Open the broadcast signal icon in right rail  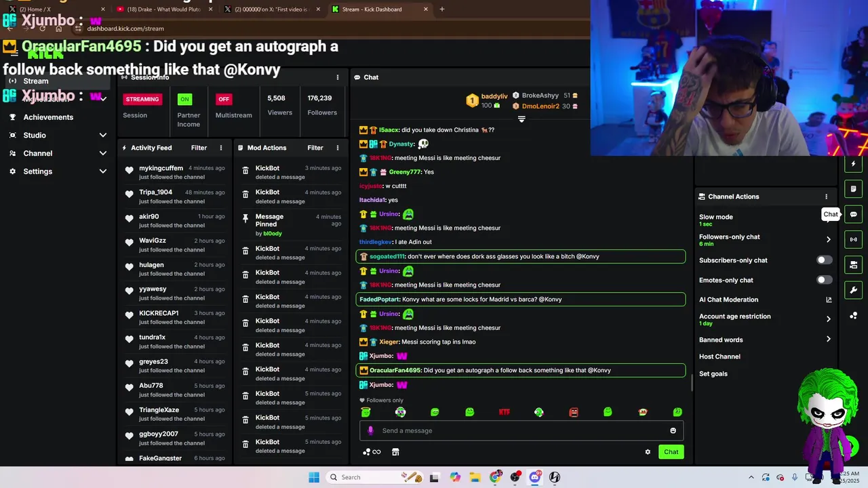[854, 239]
